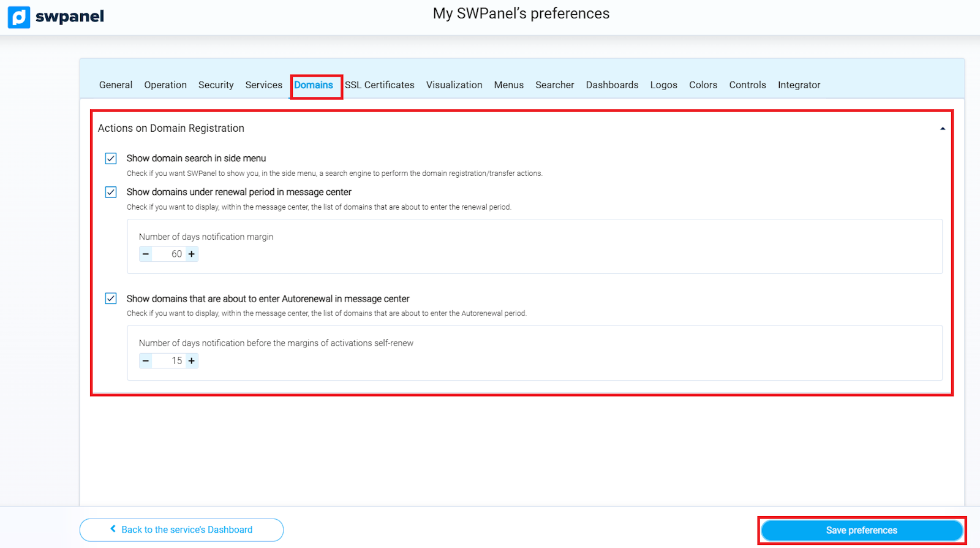Open the Dashboards tab
The width and height of the screenshot is (980, 548).
point(612,85)
